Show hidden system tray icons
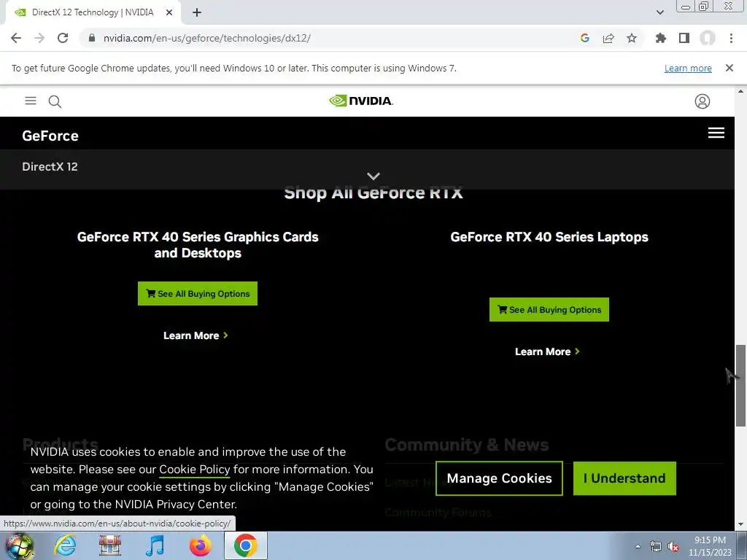 638,546
